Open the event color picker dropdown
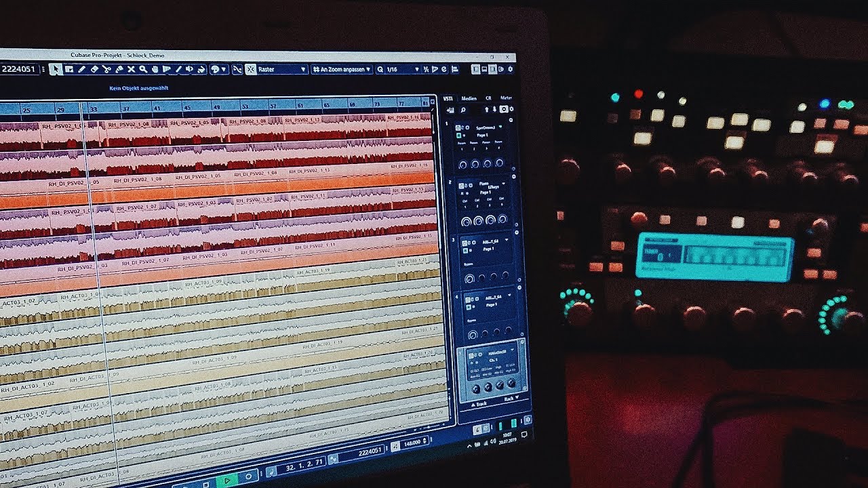 coord(219,69)
